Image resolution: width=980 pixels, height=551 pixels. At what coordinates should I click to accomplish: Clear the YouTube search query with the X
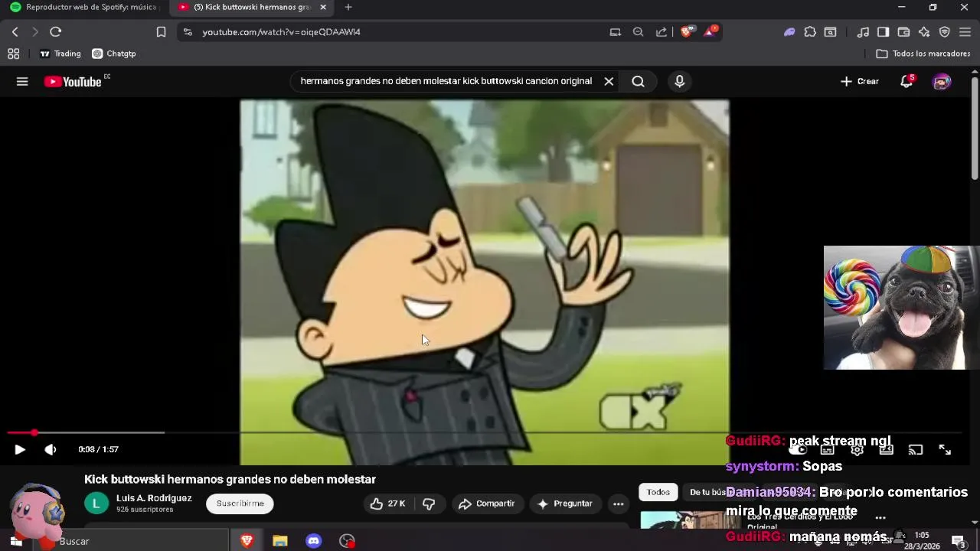[609, 81]
